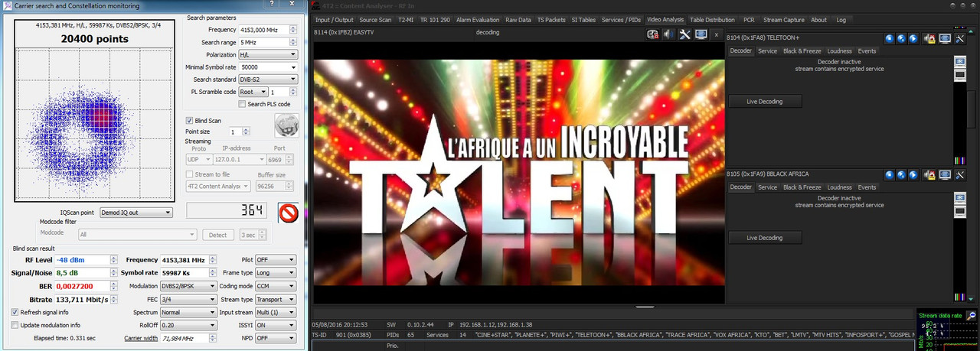Click TELETOON+ locked audio speaker icon
This screenshot has height=351, width=980.
click(x=929, y=37)
